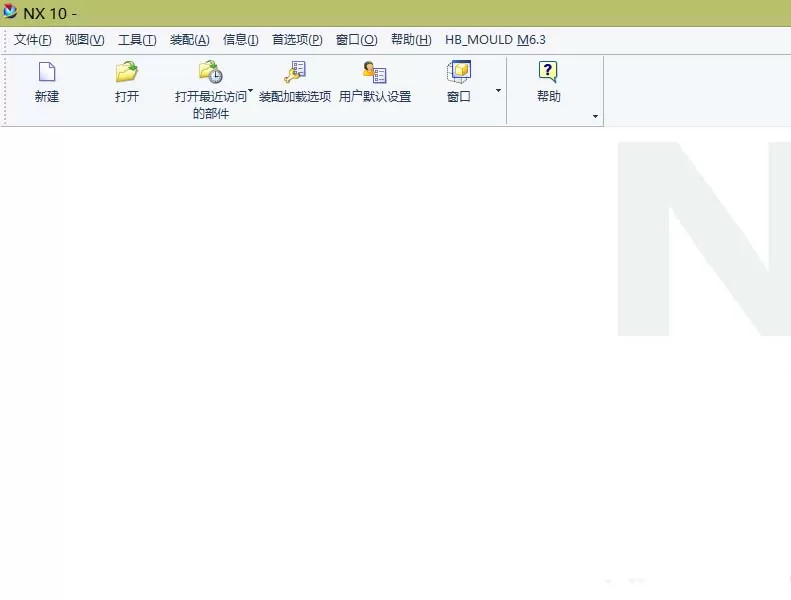The height and width of the screenshot is (600, 791).
Task: Click the Help (帮助) question mark icon
Action: click(548, 72)
